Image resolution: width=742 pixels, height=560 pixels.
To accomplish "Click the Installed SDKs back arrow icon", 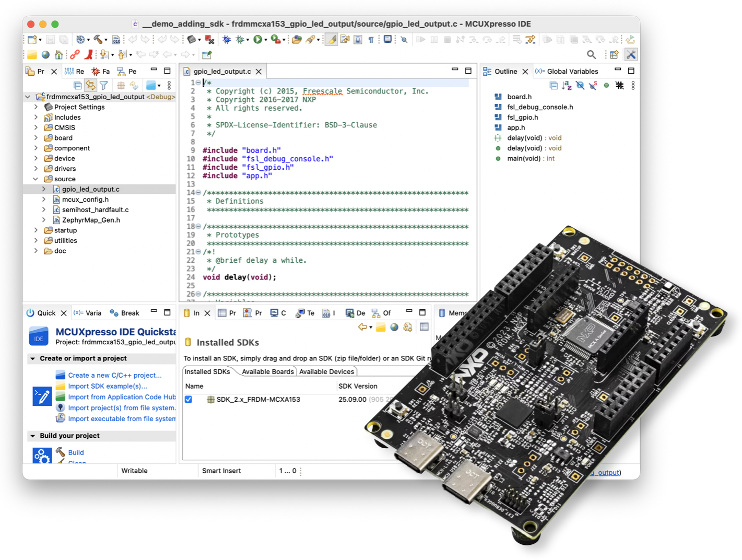I will click(x=362, y=327).
